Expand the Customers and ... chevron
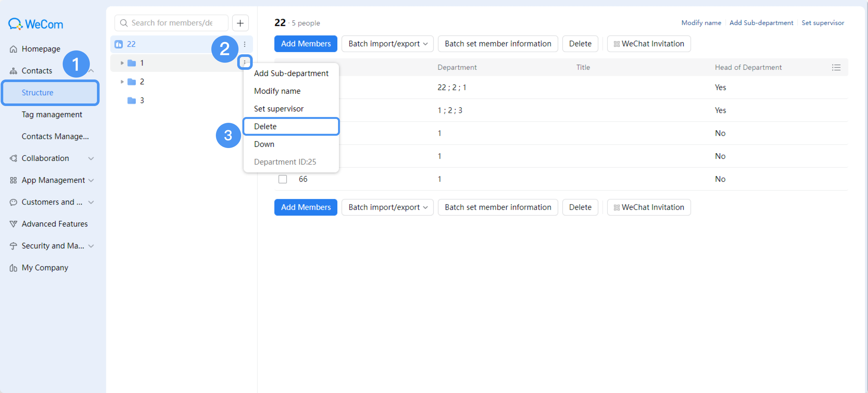868x393 pixels. (x=91, y=202)
